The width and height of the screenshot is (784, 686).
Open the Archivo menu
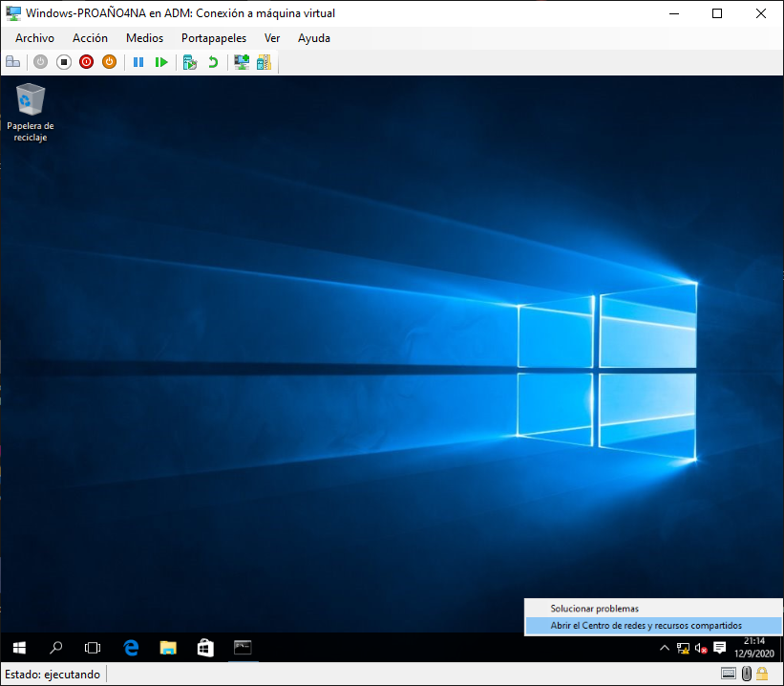click(x=34, y=38)
